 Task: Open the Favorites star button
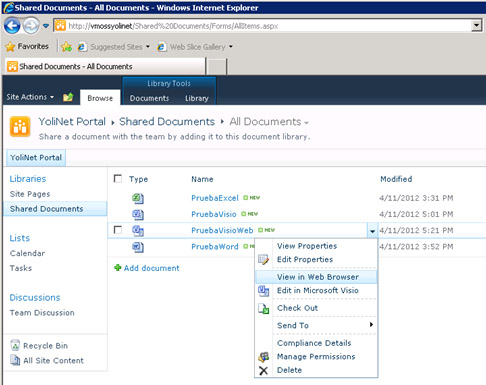[x=27, y=46]
